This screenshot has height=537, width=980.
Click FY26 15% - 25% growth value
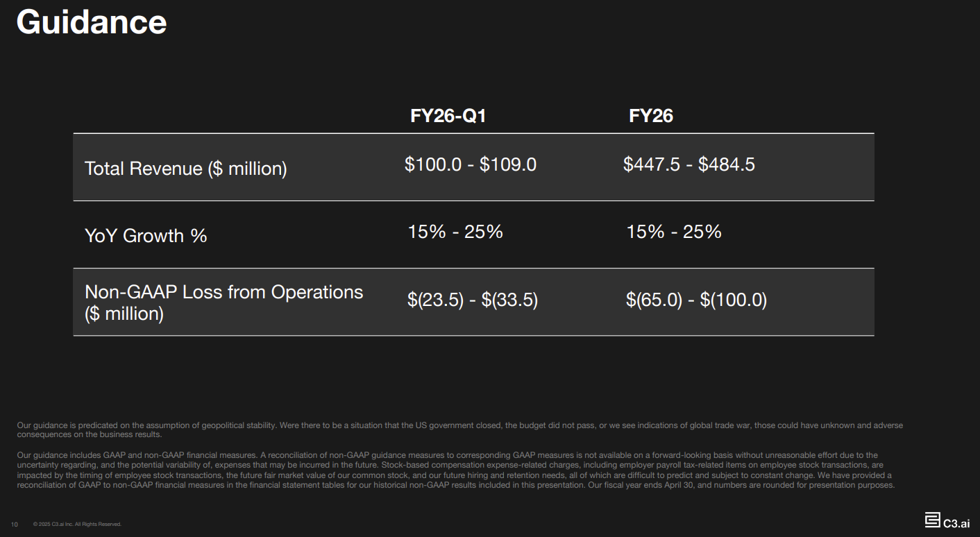click(674, 232)
